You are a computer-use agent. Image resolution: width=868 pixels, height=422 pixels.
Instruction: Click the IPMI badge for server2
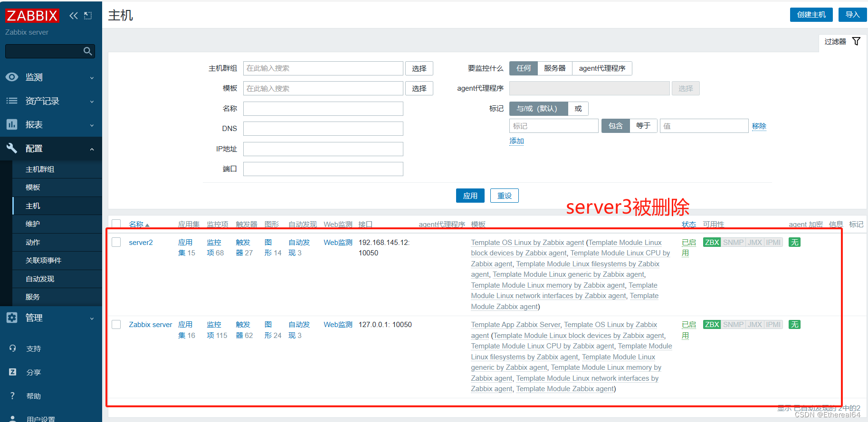pyautogui.click(x=773, y=243)
